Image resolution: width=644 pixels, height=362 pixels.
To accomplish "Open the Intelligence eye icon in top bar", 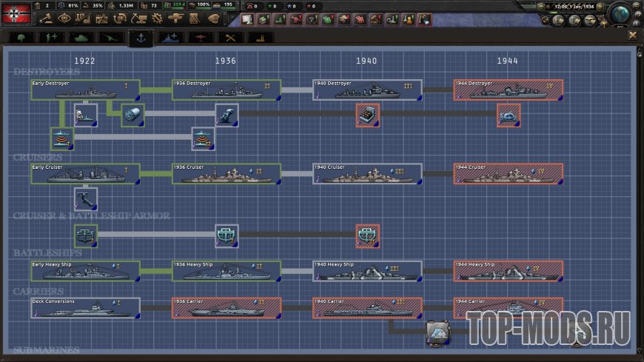I will click(x=64, y=19).
